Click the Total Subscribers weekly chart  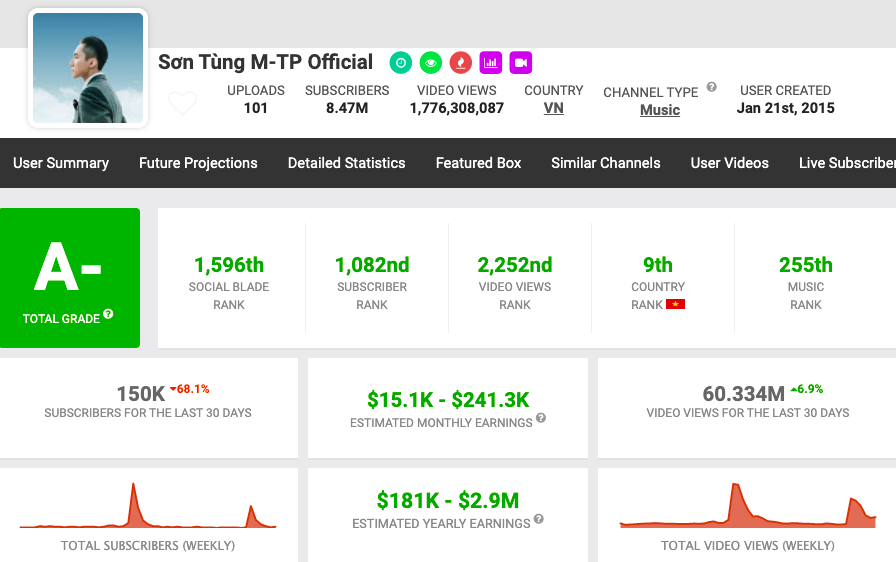coord(148,506)
